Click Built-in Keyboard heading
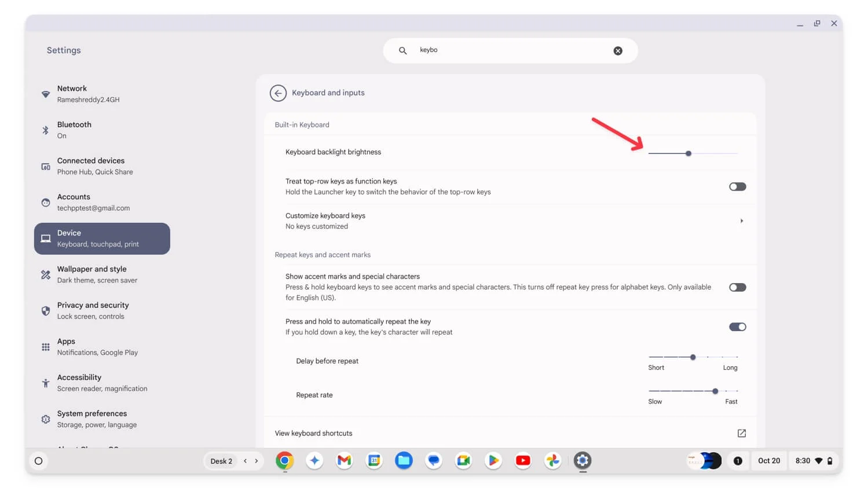 [x=302, y=125]
